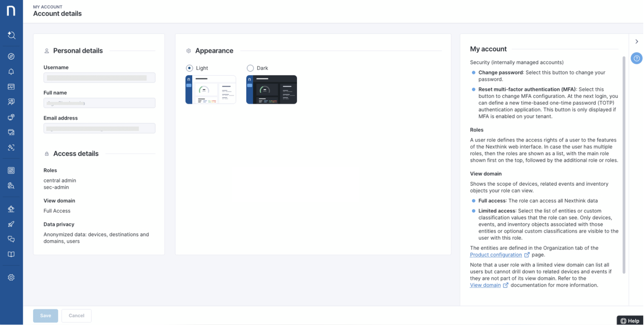
Task: Click the 'Personal details' section heading
Action: click(x=78, y=51)
